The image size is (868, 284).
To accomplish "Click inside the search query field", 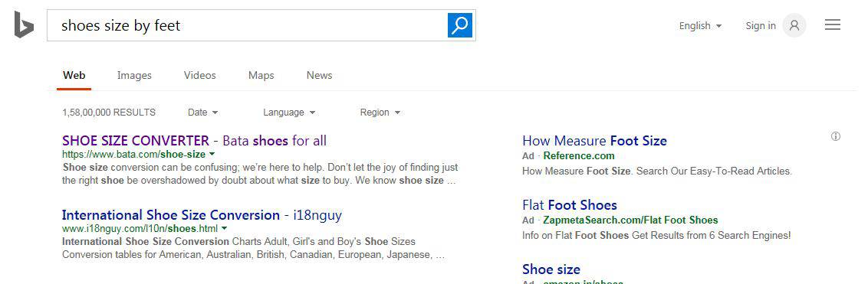I will click(247, 25).
